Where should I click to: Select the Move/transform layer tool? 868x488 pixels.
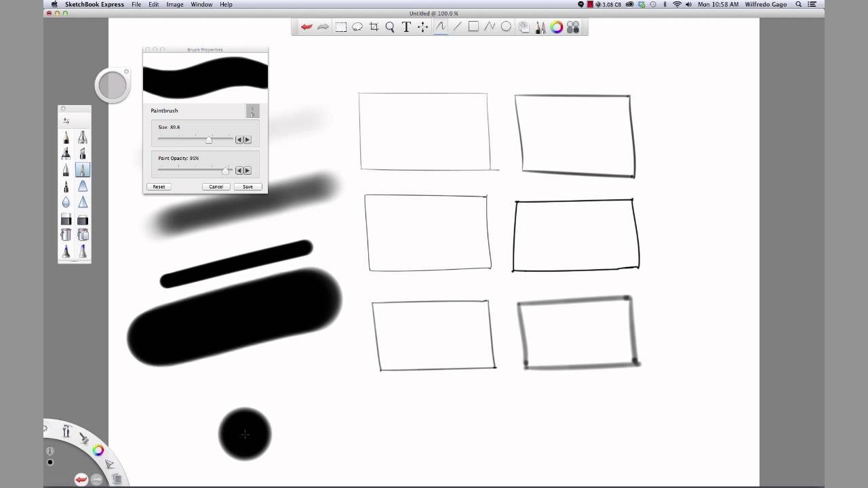click(422, 27)
